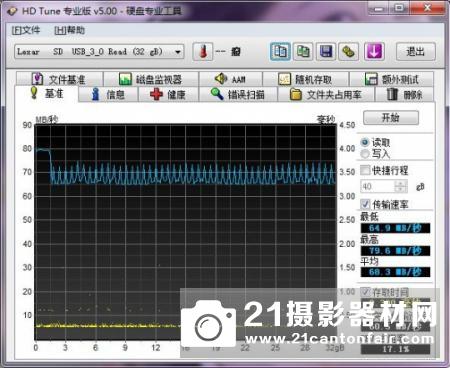450x368 pixels.
Task: Open options settings toolbar icon
Action: pyautogui.click(x=349, y=52)
